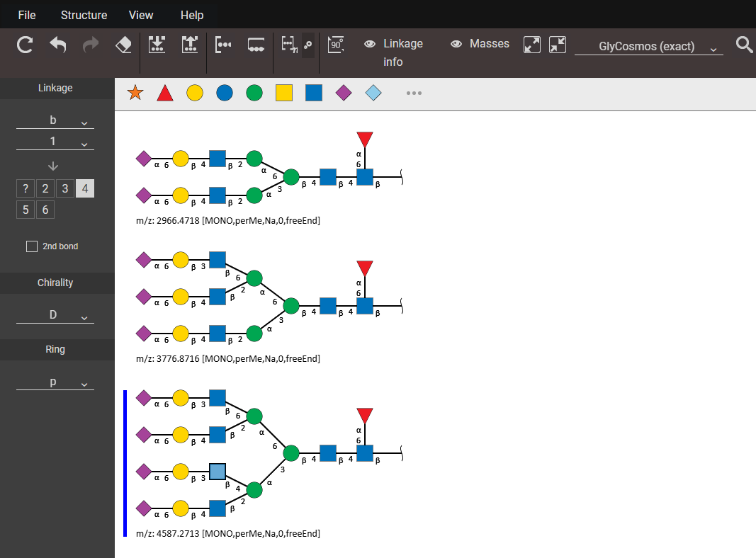Select the eraser tool
Screen dimensions: 756x558
coord(123,45)
